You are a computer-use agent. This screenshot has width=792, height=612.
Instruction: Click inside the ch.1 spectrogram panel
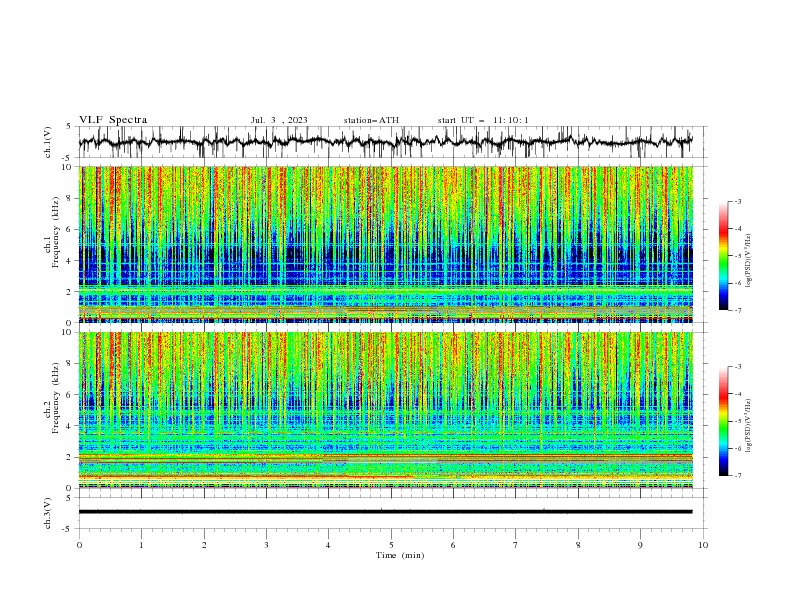(385, 244)
